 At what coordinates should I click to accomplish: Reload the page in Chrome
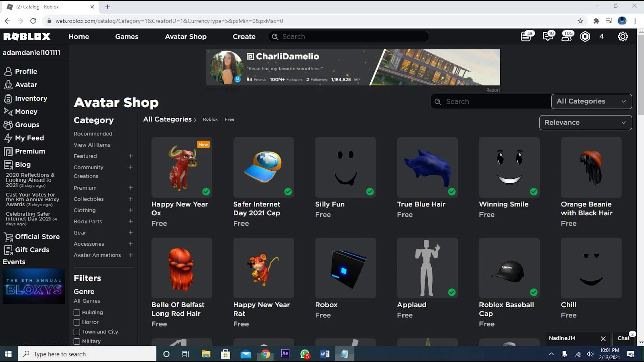pyautogui.click(x=33, y=21)
